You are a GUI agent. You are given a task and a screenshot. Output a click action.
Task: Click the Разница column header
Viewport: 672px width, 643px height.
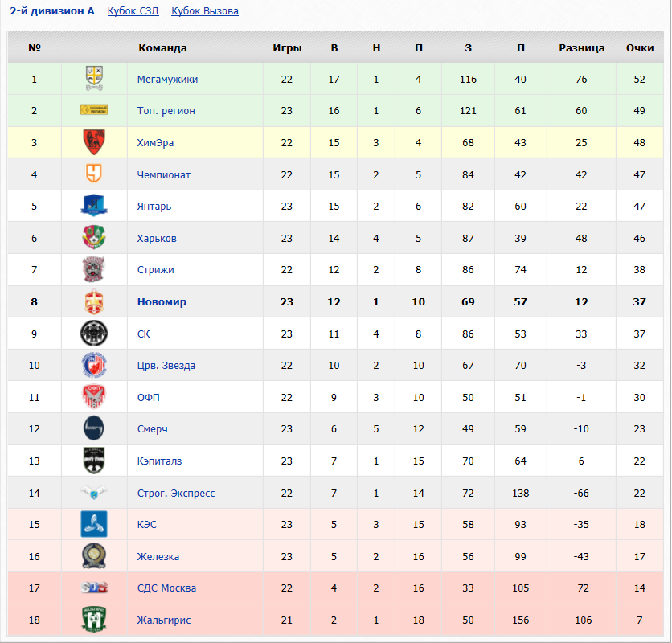[582, 48]
